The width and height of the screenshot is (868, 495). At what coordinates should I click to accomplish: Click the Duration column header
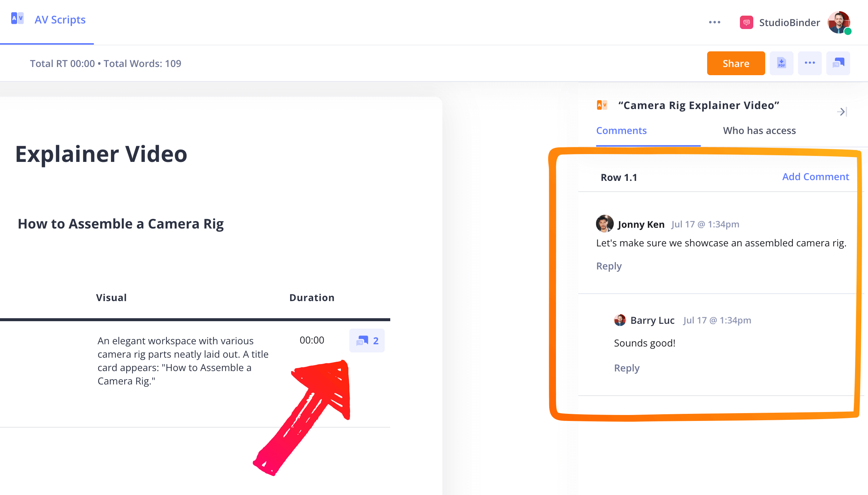[312, 298]
